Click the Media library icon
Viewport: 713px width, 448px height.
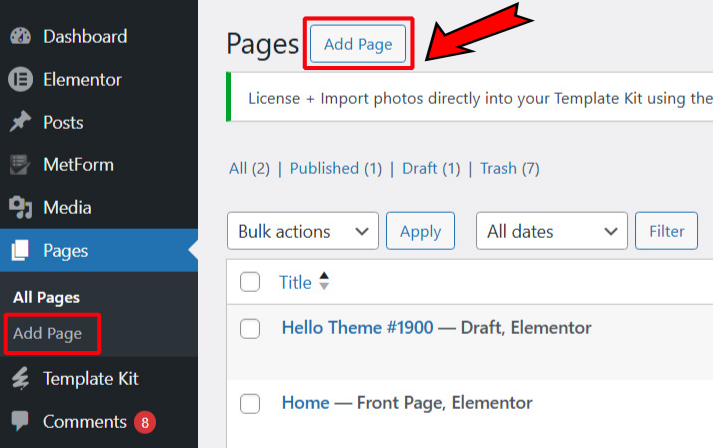(20, 208)
